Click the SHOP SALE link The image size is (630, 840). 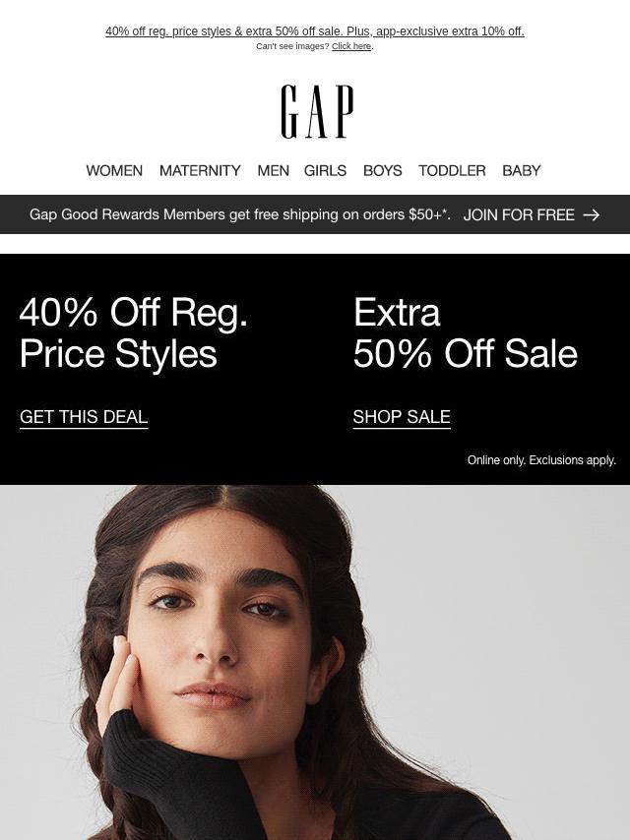402,417
